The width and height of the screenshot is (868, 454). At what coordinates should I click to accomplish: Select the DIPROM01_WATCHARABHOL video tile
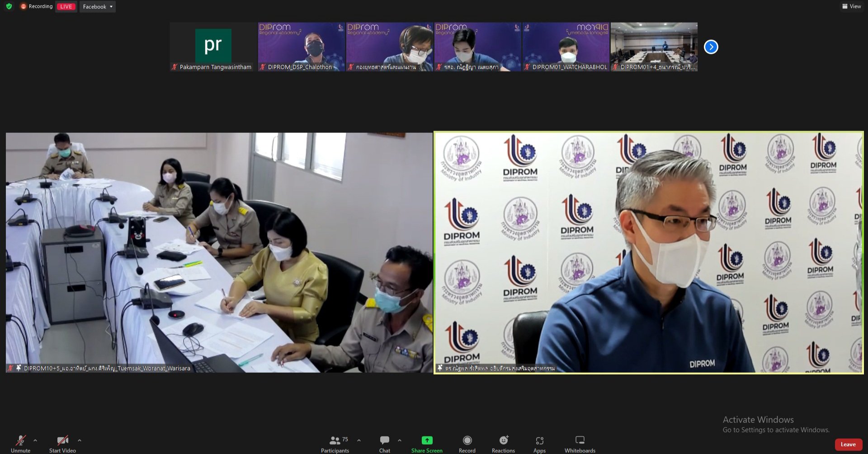(566, 47)
